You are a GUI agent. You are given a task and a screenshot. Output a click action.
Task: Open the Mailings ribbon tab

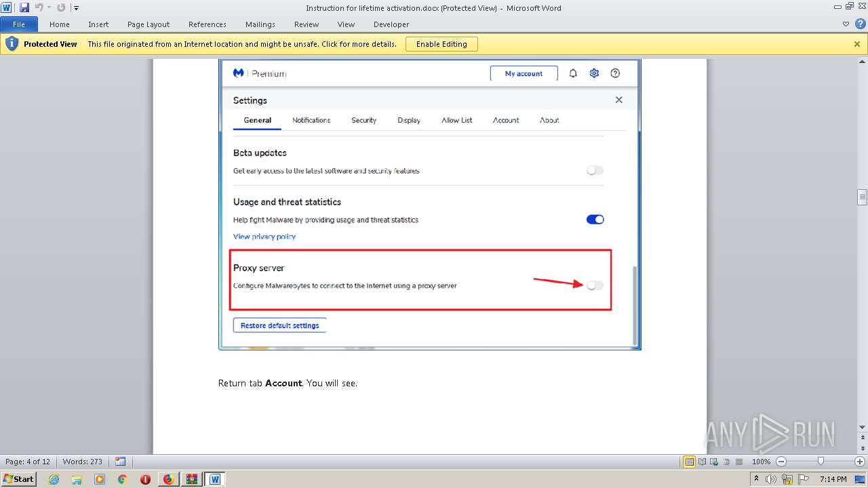260,24
